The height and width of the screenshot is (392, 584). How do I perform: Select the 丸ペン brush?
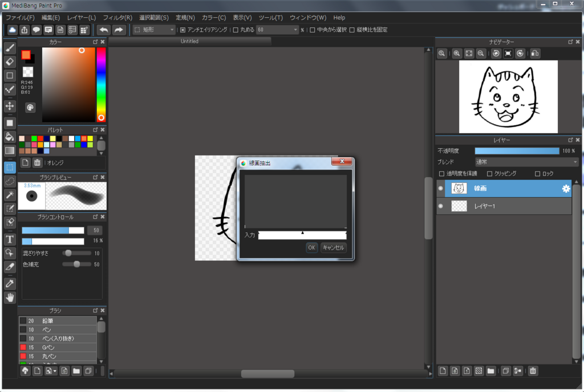[x=58, y=356]
